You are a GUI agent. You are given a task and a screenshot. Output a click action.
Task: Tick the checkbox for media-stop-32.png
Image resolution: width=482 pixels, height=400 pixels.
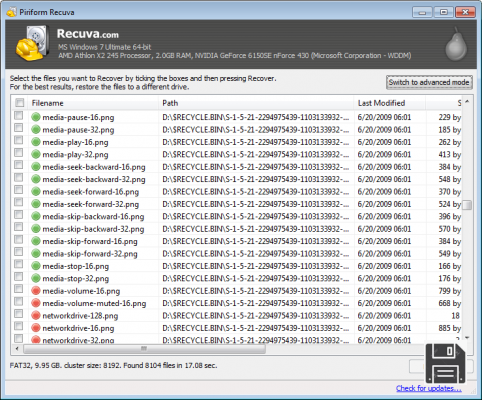pos(19,277)
